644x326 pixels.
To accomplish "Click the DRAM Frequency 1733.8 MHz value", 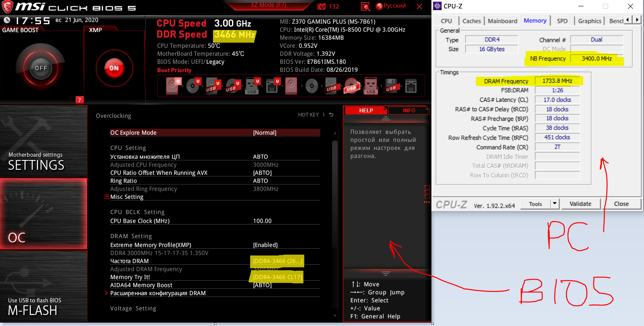I will tap(557, 81).
